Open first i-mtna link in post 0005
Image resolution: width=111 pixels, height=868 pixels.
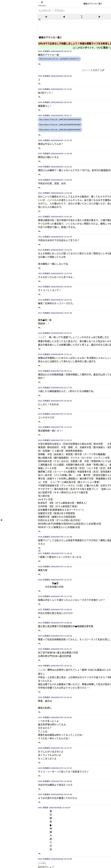coord(60,120)
